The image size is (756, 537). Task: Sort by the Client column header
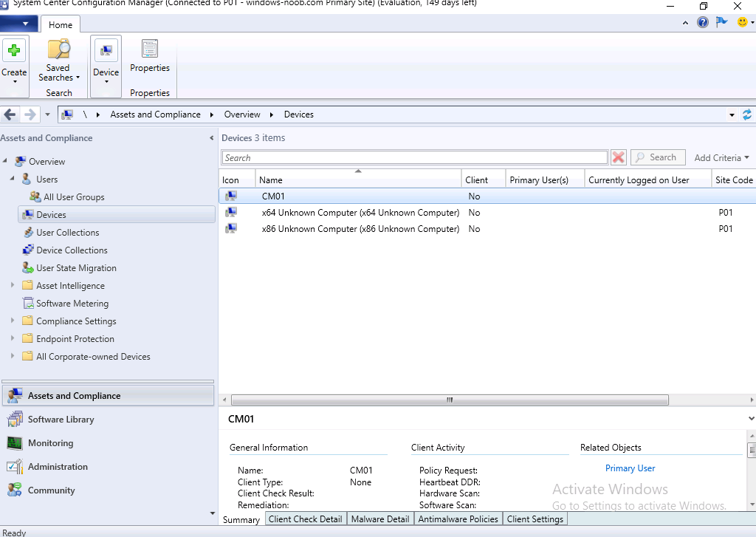484,179
